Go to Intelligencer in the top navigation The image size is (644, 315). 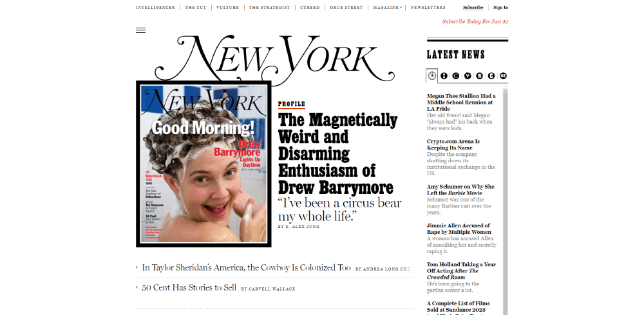pyautogui.click(x=155, y=7)
